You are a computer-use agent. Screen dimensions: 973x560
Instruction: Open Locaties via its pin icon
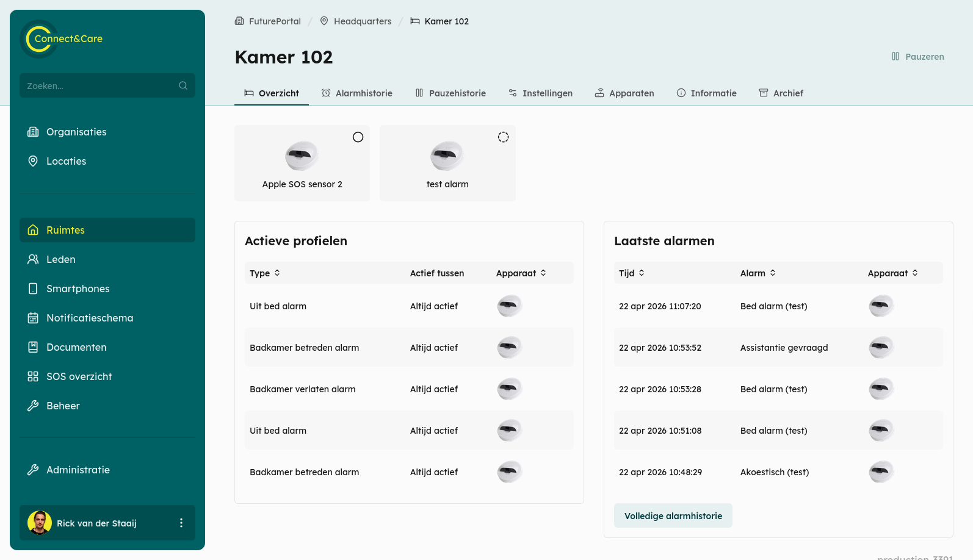[x=33, y=161]
